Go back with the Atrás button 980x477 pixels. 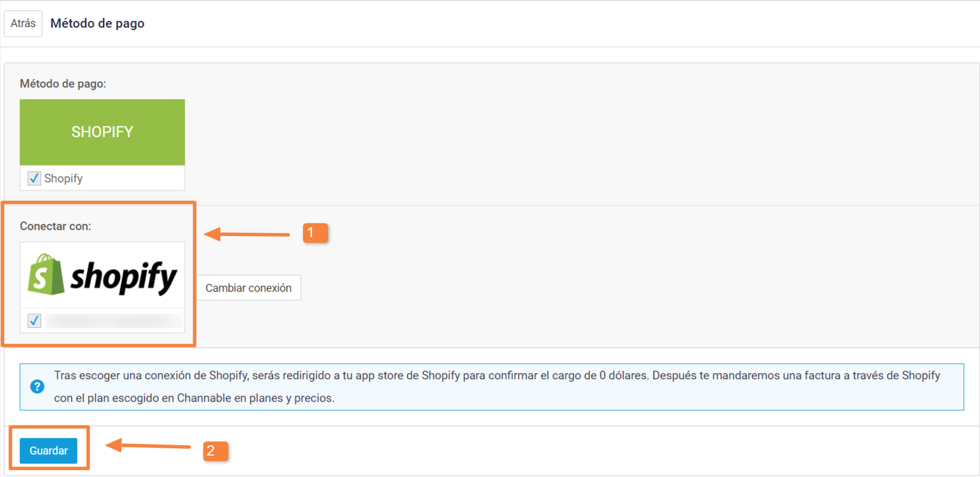click(23, 23)
